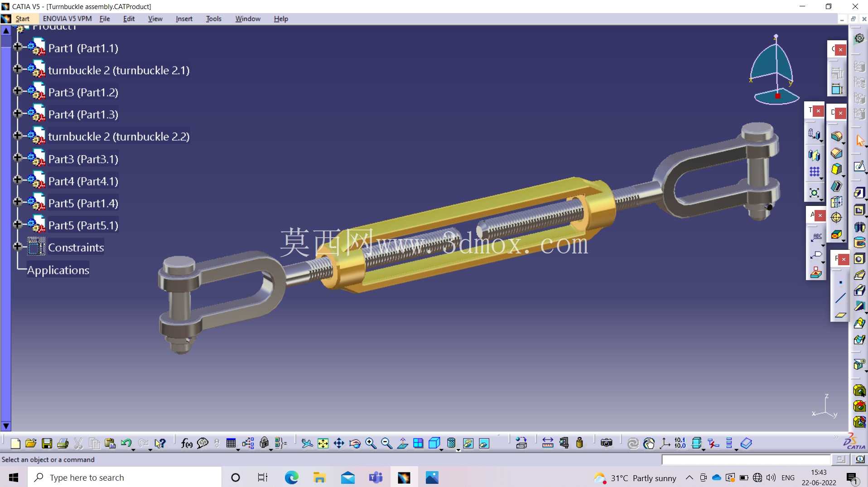Click the command input field in status bar
The width and height of the screenshot is (868, 487).
(746, 459)
